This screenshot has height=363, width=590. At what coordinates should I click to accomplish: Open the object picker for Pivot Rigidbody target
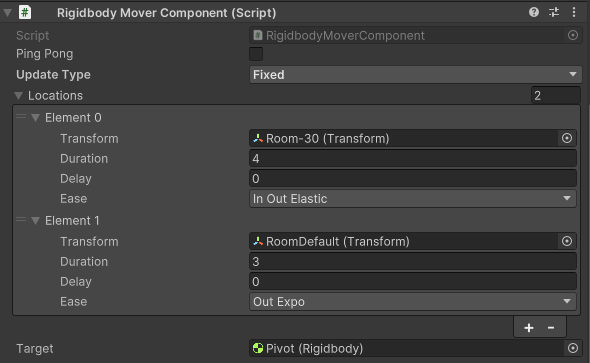tap(573, 348)
